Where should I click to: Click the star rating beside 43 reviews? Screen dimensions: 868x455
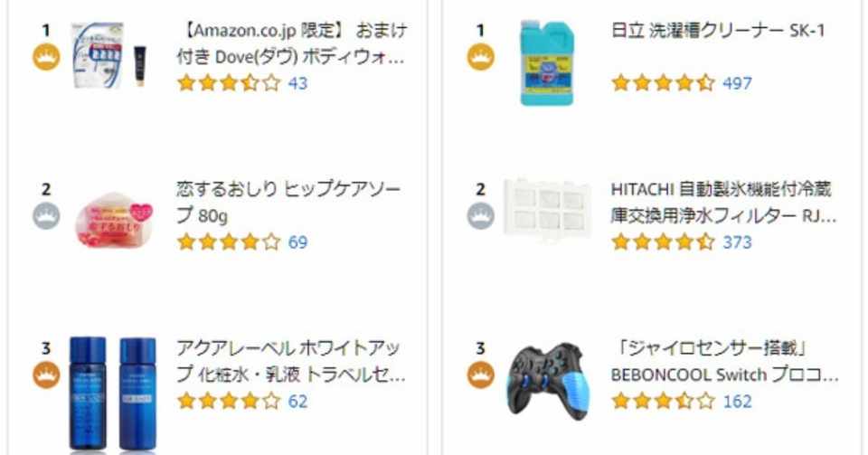[x=229, y=83]
